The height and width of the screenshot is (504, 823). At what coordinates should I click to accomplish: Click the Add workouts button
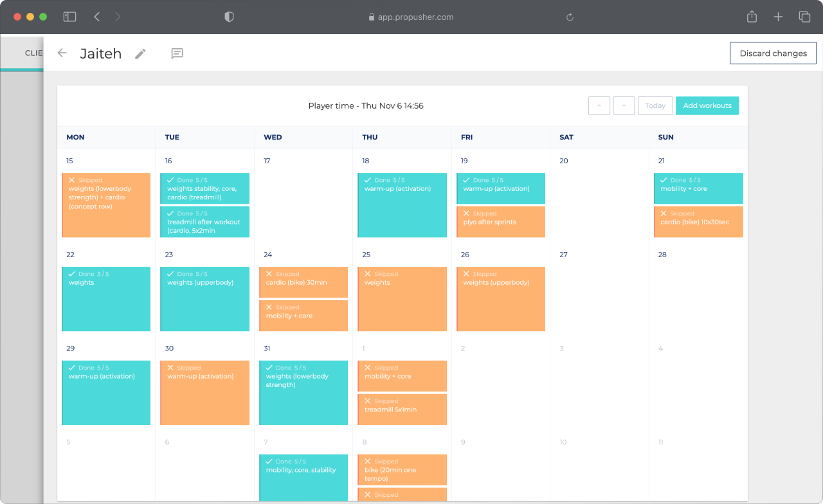point(707,106)
